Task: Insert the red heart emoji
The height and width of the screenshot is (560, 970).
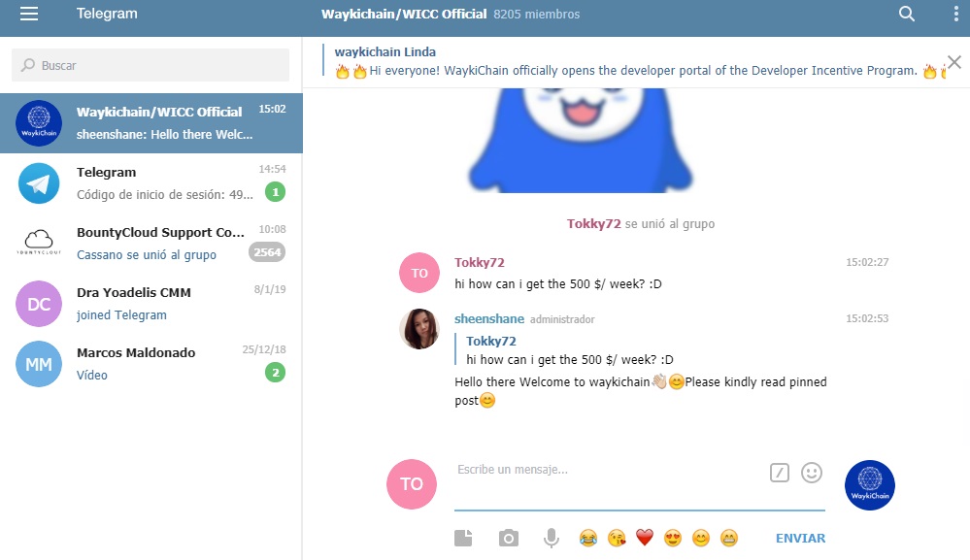Action: [x=645, y=538]
